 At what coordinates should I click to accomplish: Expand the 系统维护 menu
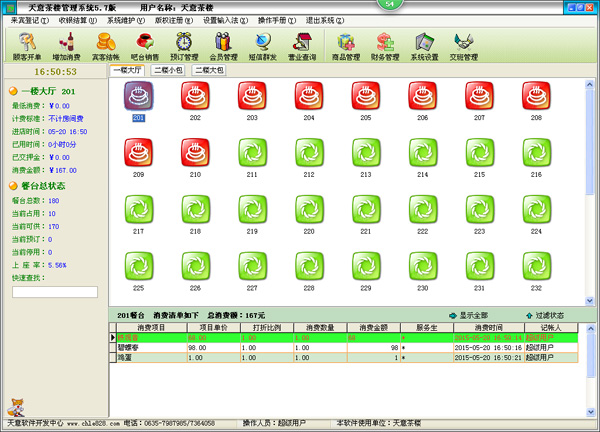tap(125, 19)
